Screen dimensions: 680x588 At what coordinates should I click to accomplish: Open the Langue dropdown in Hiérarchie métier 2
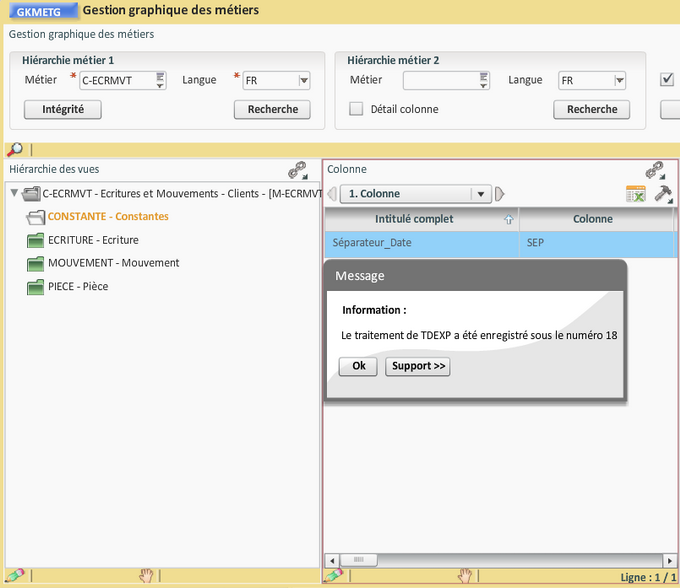[620, 80]
